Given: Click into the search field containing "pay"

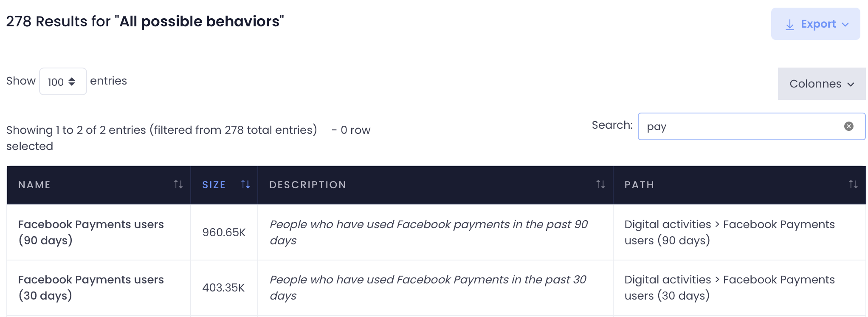Looking at the screenshot, I should [x=739, y=126].
